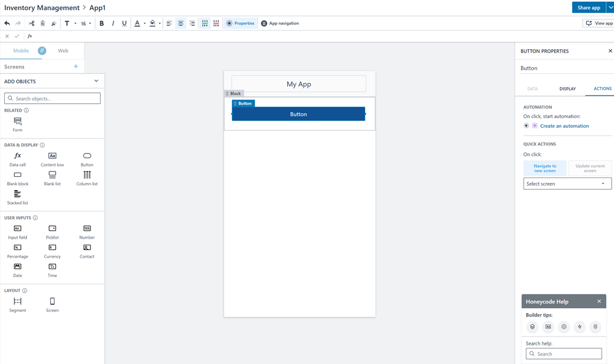Switch to the Web tab
Viewport: 614px width, 364px height.
tap(63, 51)
